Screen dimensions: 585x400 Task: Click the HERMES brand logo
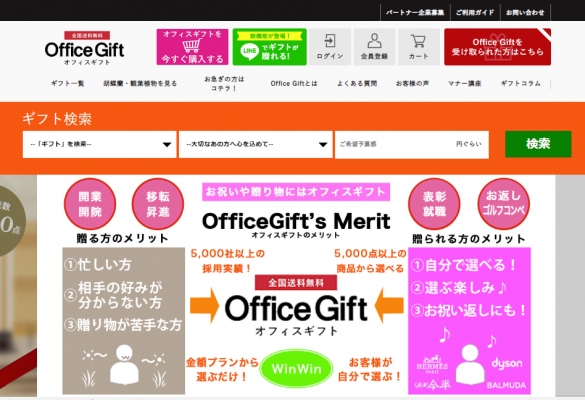tap(432, 364)
